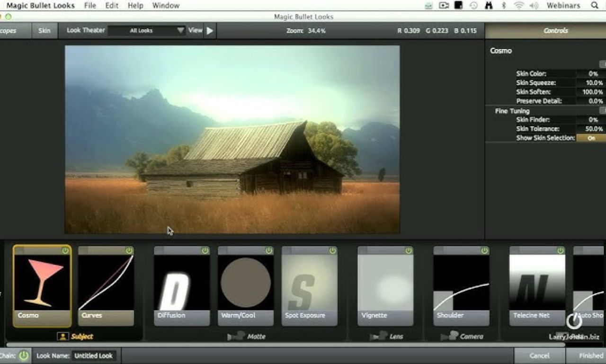Toggle power on the Vignette tool

click(409, 250)
